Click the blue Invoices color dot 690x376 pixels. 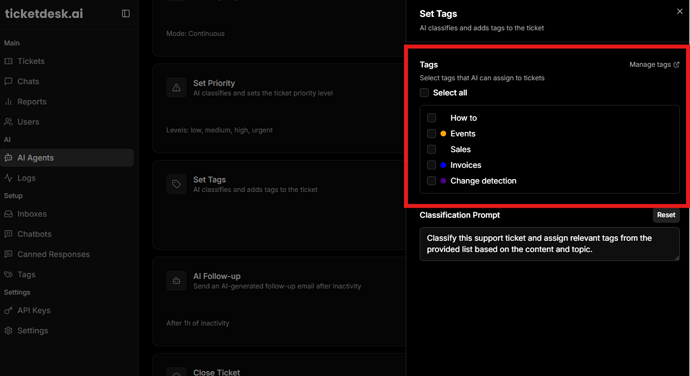(x=443, y=165)
